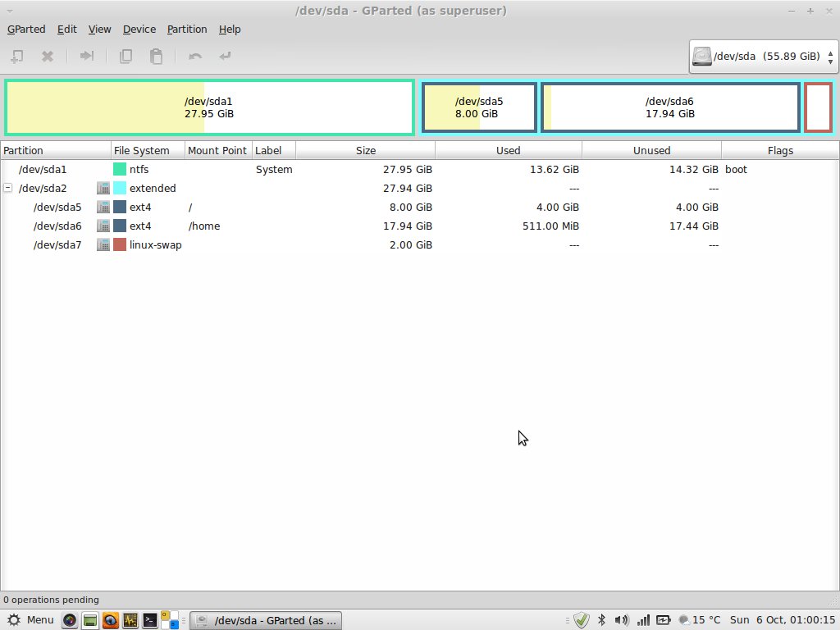840x630 pixels.
Task: Click the '2.00 GiB' size value
Action: point(410,244)
